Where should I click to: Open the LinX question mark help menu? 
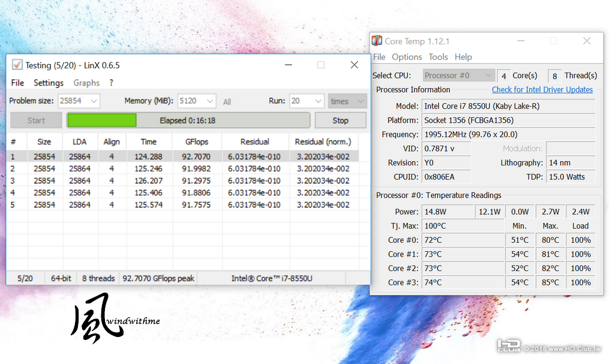[111, 83]
